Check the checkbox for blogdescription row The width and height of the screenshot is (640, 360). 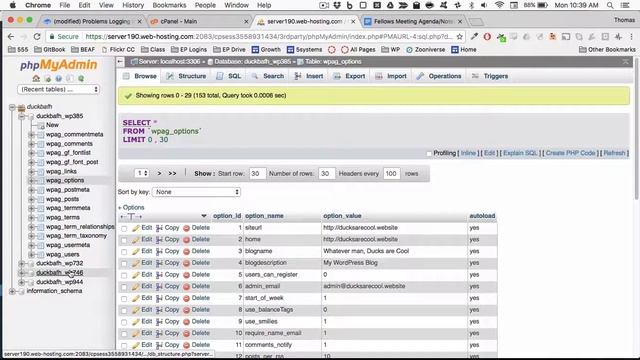[124, 264]
